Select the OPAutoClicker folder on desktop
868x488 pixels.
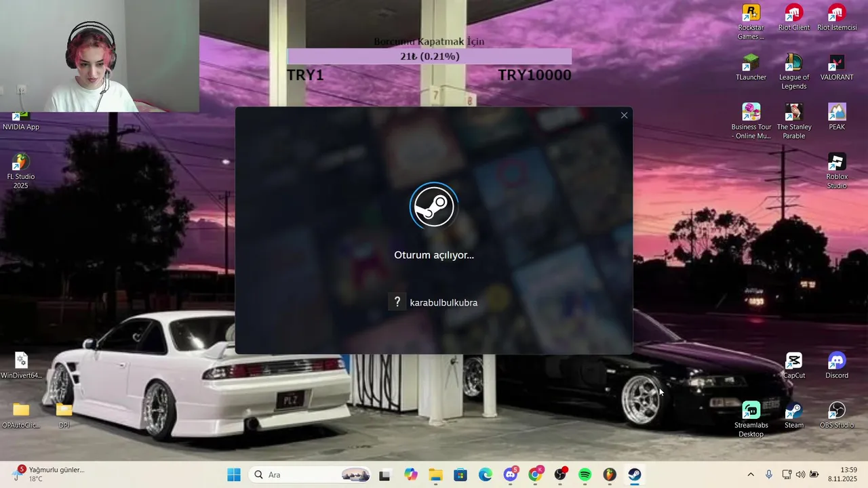click(x=21, y=415)
